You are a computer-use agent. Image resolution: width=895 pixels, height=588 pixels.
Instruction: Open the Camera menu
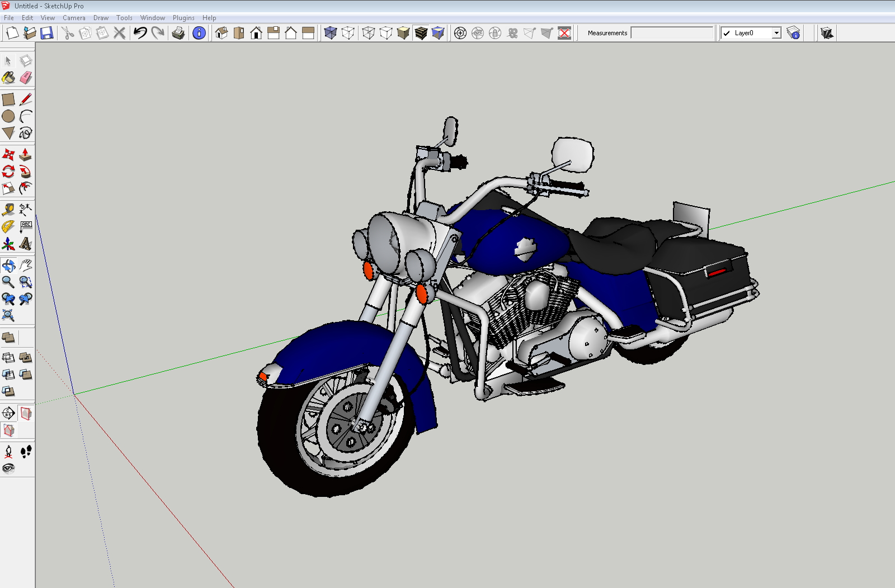coord(74,18)
